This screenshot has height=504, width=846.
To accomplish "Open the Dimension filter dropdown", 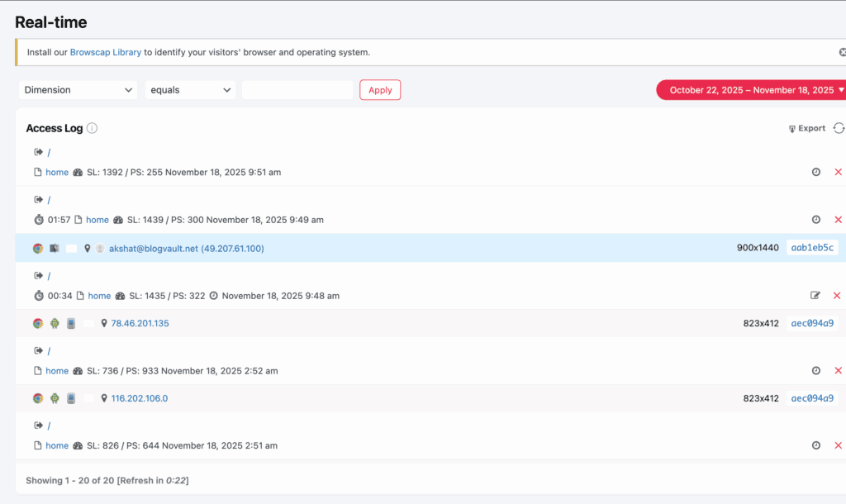I will (78, 90).
